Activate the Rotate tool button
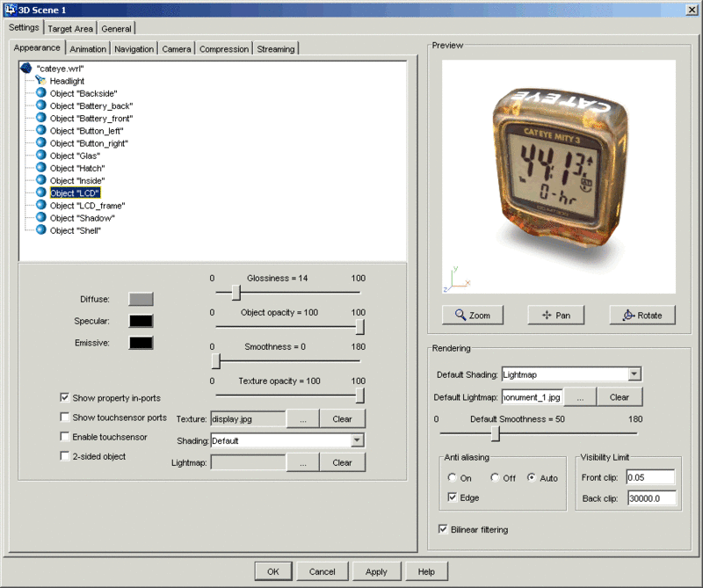 click(642, 316)
